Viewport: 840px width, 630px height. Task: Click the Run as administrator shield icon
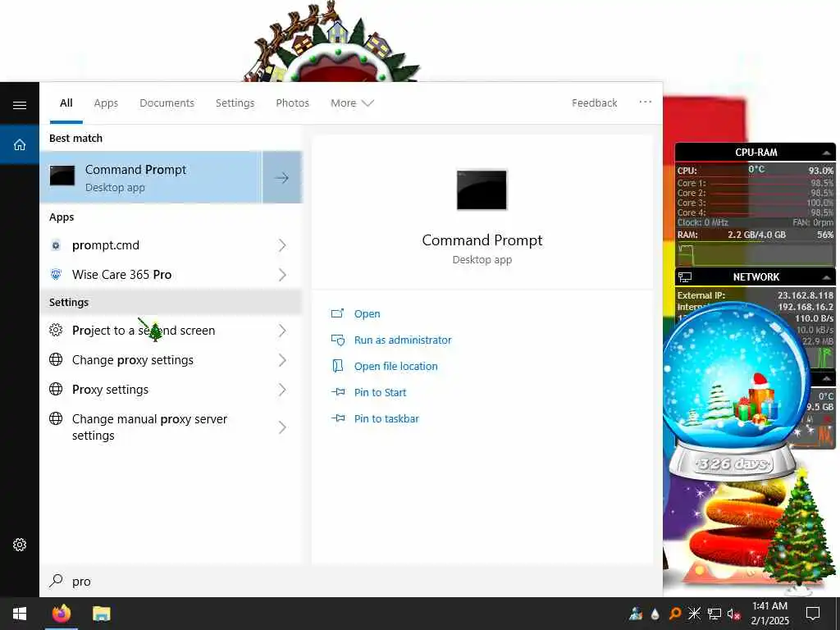coord(337,340)
